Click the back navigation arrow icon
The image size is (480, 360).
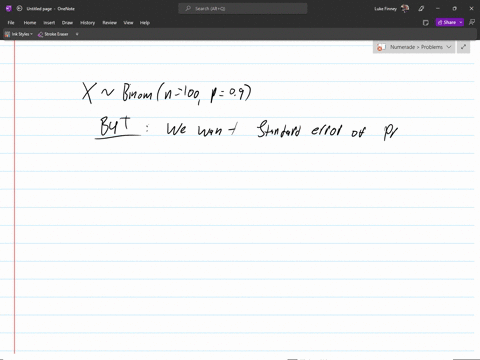point(19,9)
